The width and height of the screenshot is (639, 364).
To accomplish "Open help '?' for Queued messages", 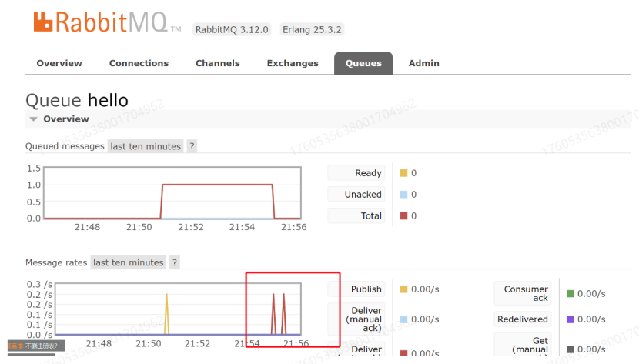I will pos(192,146).
